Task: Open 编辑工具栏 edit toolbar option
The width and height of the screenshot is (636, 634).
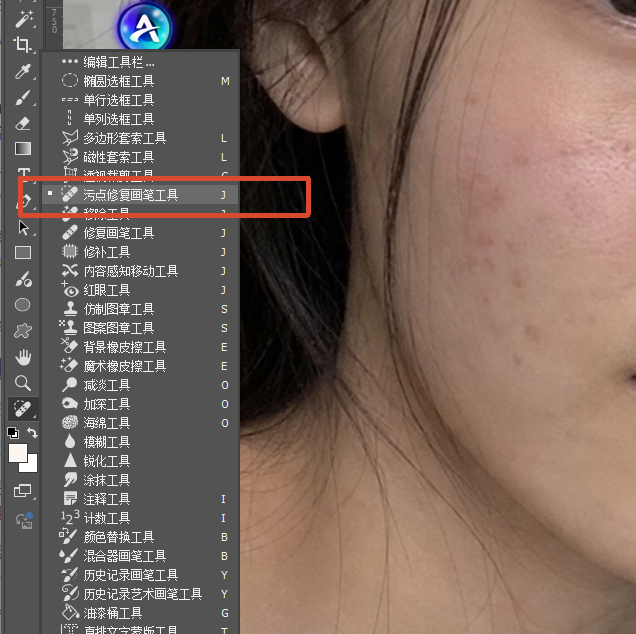Action: click(x=141, y=62)
